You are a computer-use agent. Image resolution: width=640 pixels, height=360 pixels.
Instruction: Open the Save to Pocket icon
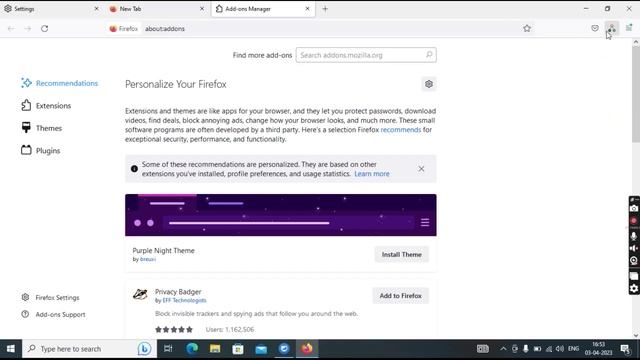click(x=595, y=28)
